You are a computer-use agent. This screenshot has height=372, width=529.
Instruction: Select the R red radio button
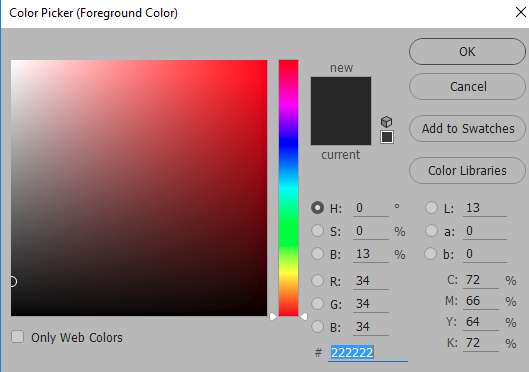coord(317,280)
